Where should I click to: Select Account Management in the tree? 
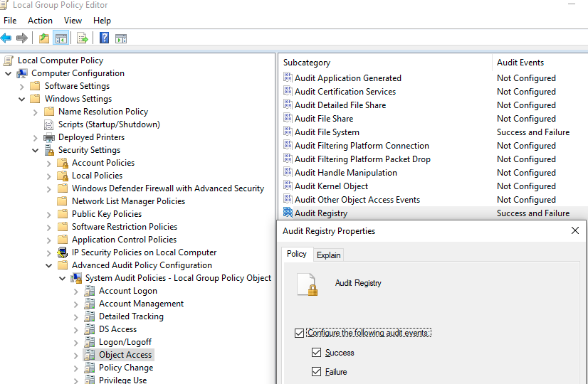pyautogui.click(x=142, y=304)
